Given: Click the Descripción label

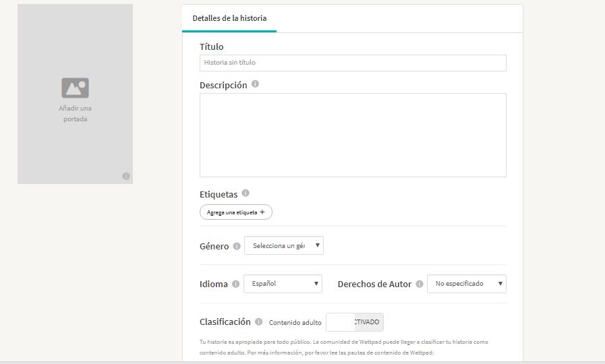Looking at the screenshot, I should click(223, 85).
